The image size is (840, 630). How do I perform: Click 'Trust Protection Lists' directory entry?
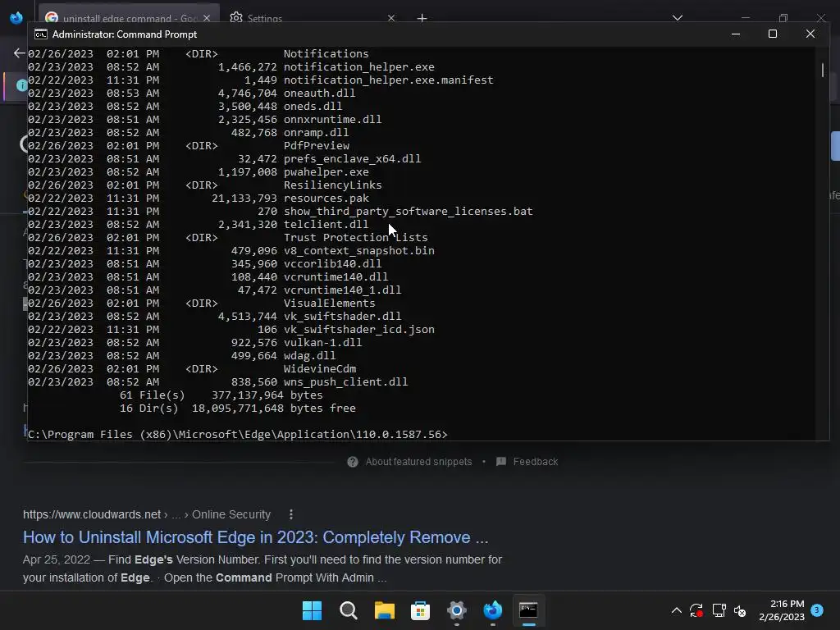(356, 237)
